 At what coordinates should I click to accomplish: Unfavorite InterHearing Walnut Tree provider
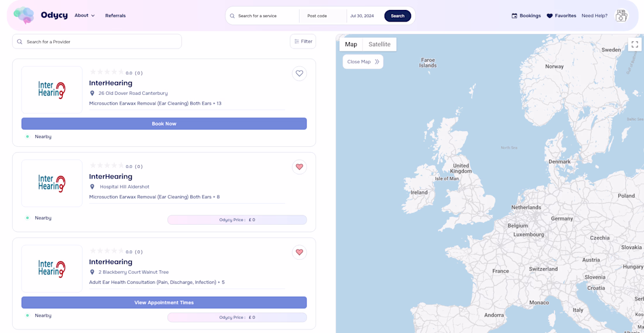pyautogui.click(x=299, y=252)
